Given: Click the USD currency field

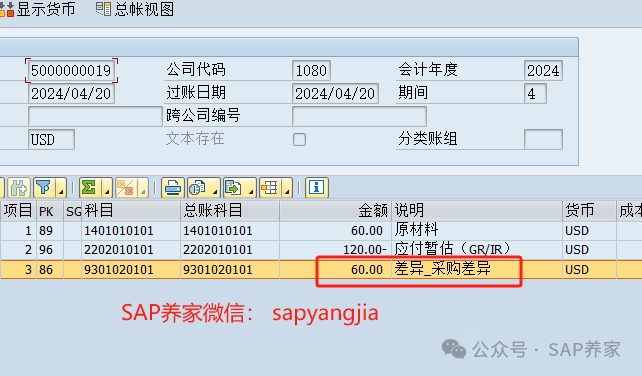Looking at the screenshot, I should (51, 139).
